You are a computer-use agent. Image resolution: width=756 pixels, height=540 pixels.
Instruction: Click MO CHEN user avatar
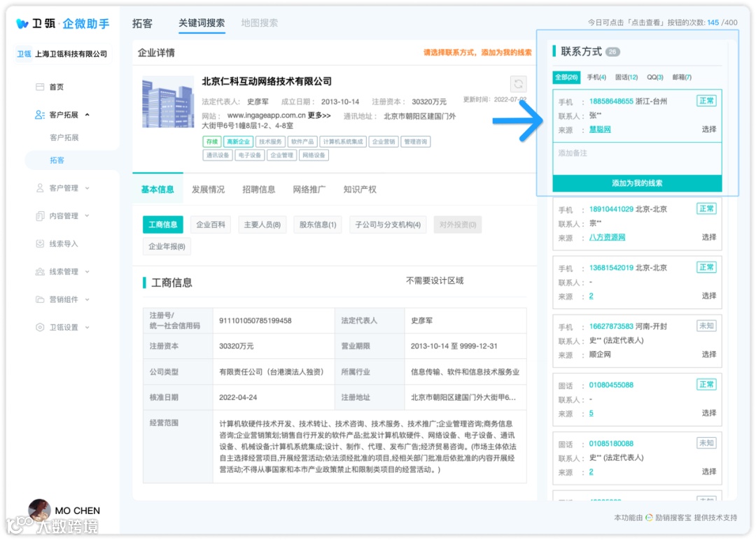(39, 510)
